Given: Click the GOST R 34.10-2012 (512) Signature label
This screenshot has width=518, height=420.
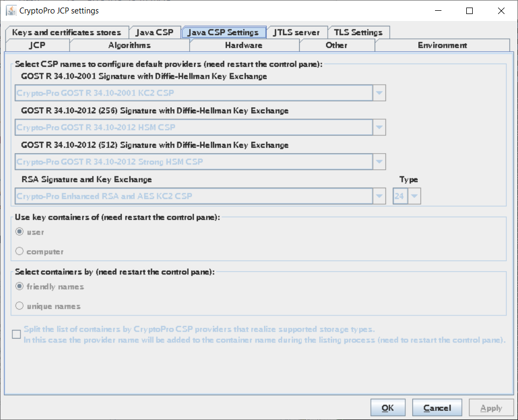Looking at the screenshot, I should point(155,145).
